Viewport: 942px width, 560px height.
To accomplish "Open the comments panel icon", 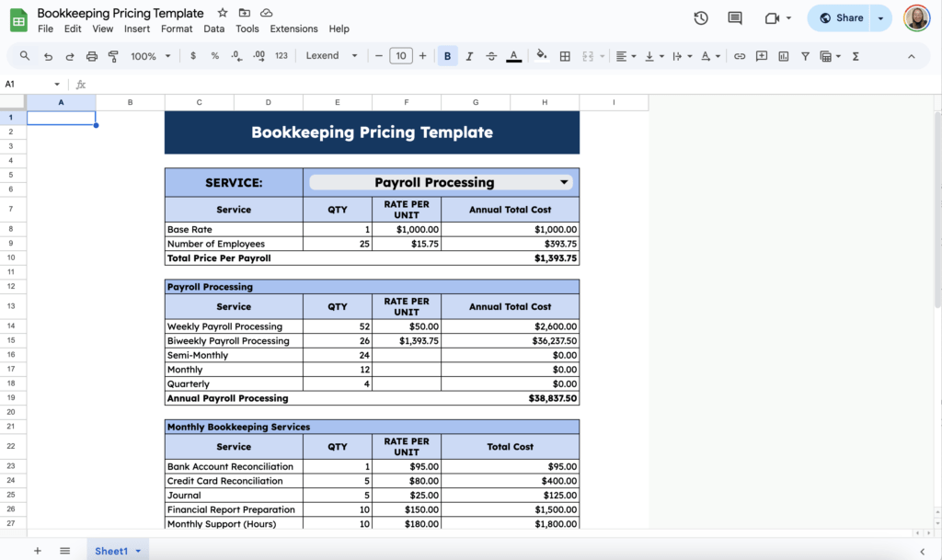I will tap(734, 17).
